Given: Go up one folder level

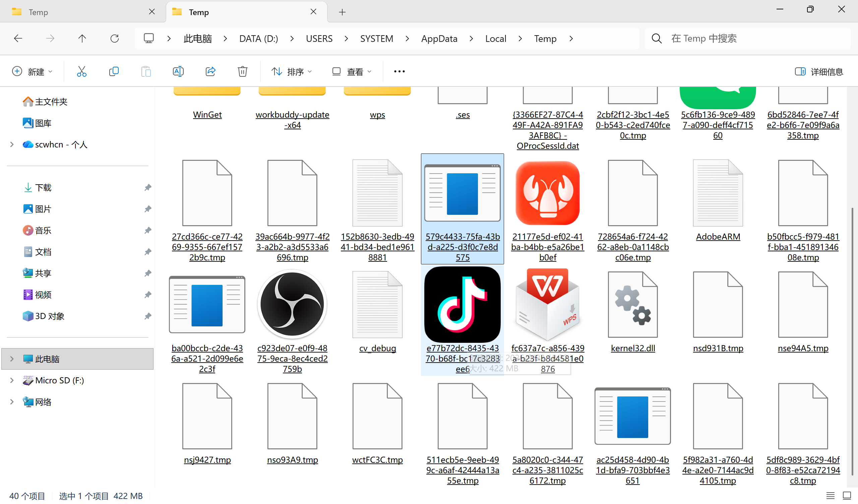Looking at the screenshot, I should coord(82,39).
